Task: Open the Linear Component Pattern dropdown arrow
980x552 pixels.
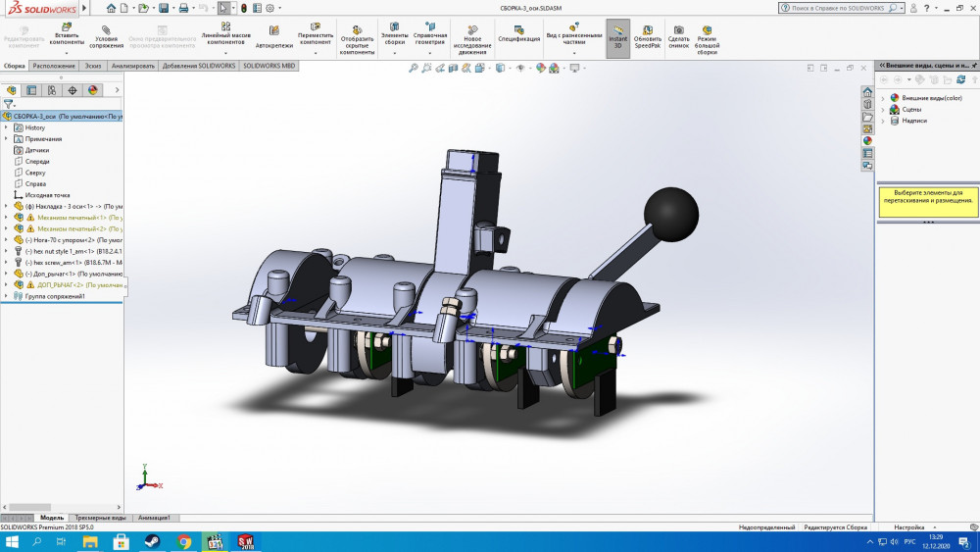Action: coord(225,53)
